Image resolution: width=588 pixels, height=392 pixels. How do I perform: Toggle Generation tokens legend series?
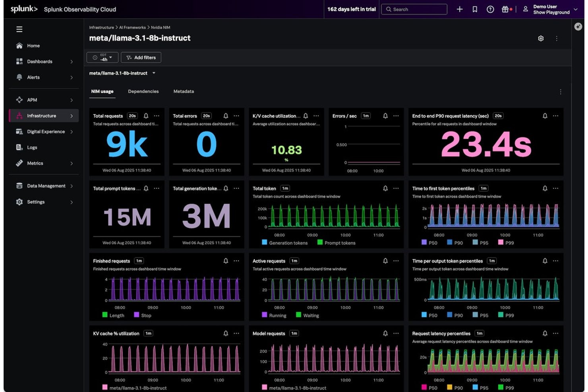[x=284, y=243]
